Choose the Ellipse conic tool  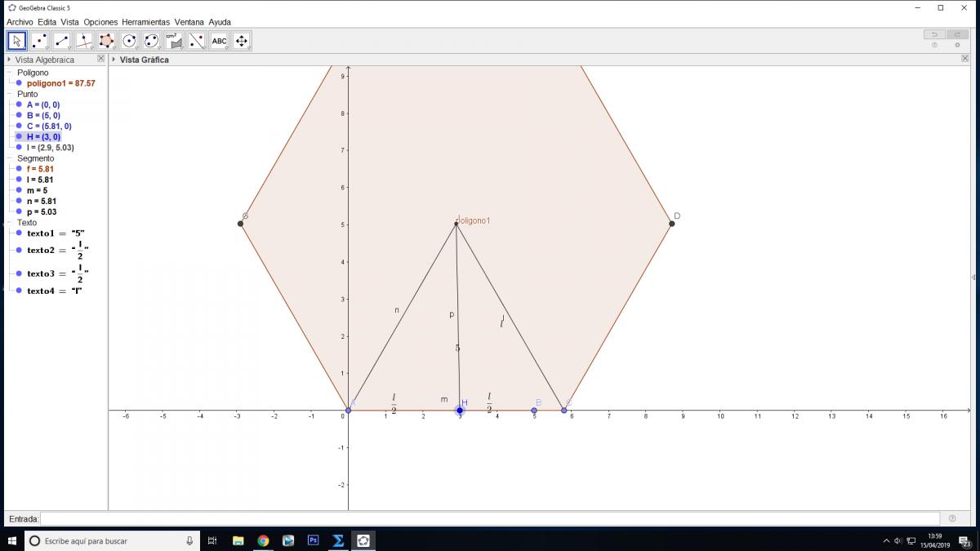[151, 41]
